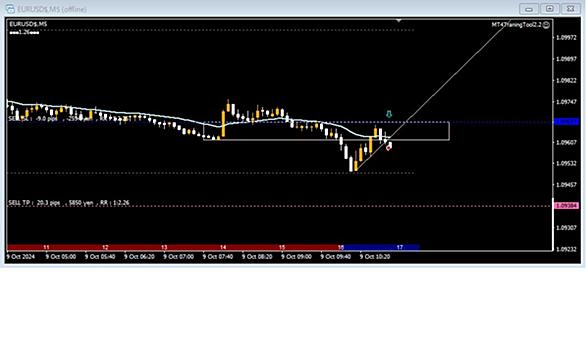
Task: Click hour marker 14 on session bar
Action: (223, 247)
